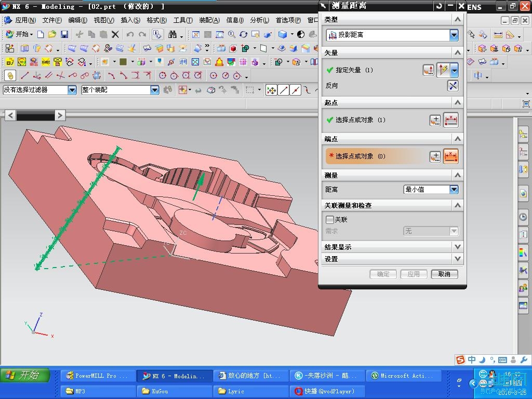This screenshot has width=532, height=399.
Task: Click the point constructor icon in 端点 row
Action: (x=435, y=156)
